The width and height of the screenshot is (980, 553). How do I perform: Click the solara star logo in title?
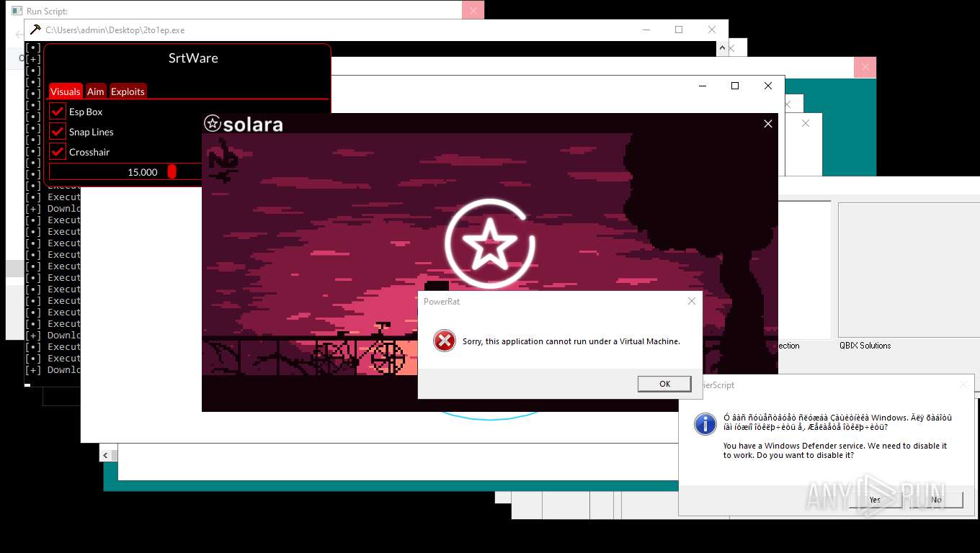point(212,123)
